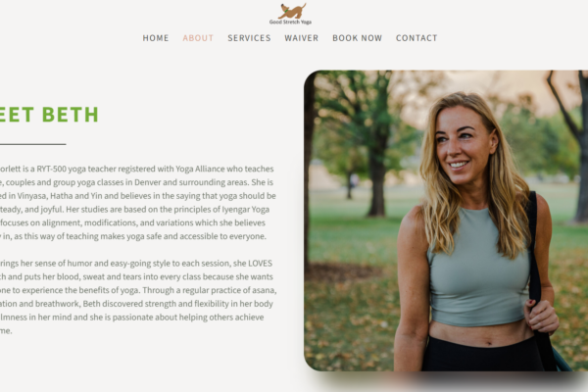Select the ABOUT navigation item
This screenshot has height=392, width=588.
(198, 38)
